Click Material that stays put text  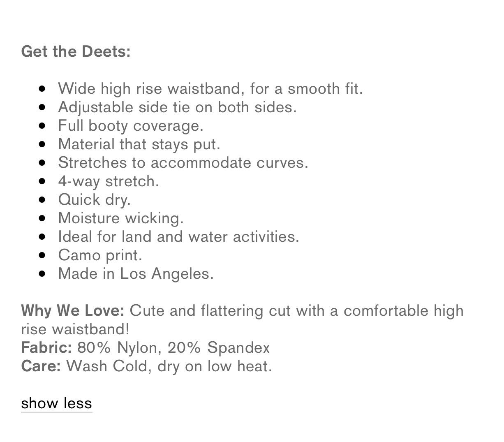pyautogui.click(x=139, y=144)
